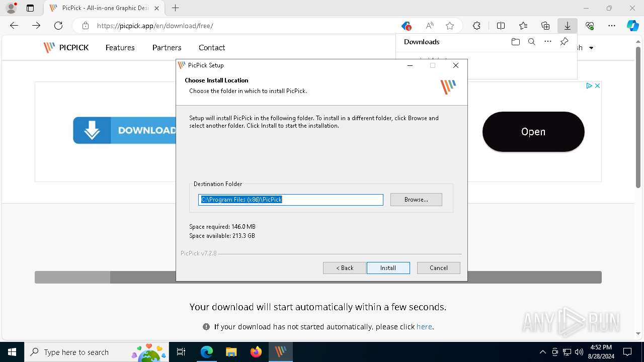Screen dimensions: 644x362
Task: Click the black Open ad button
Action: [x=533, y=132]
